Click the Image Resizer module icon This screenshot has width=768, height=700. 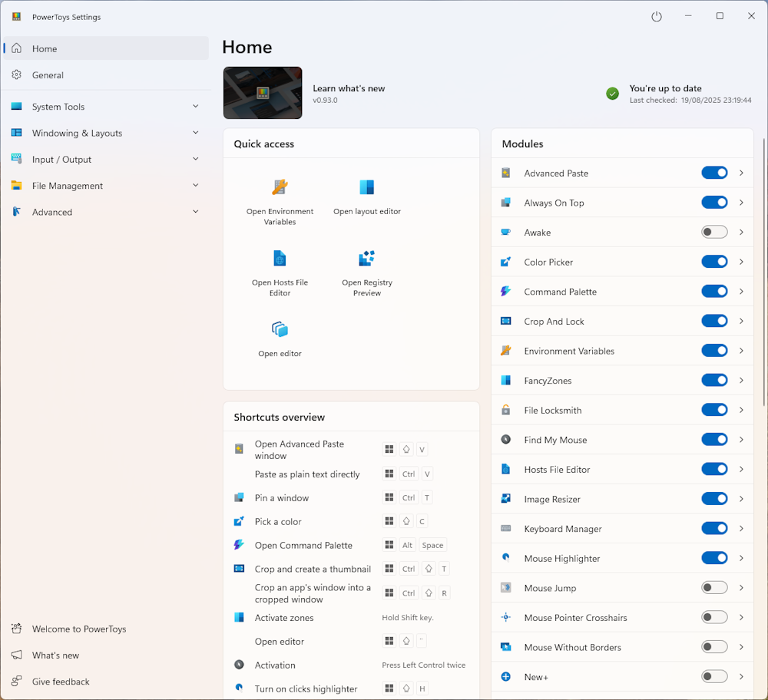point(506,499)
